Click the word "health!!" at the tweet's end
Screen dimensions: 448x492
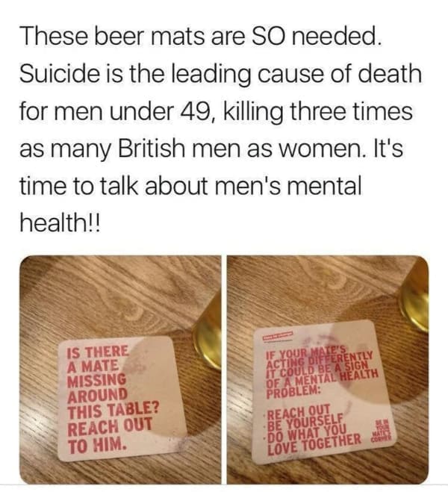(60, 223)
